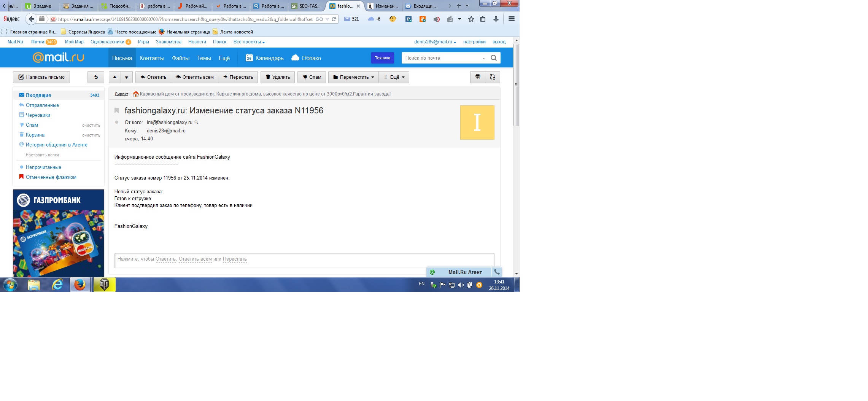The width and height of the screenshot is (868, 401).
Task: Bookmark page with the star icon
Action: tap(471, 19)
